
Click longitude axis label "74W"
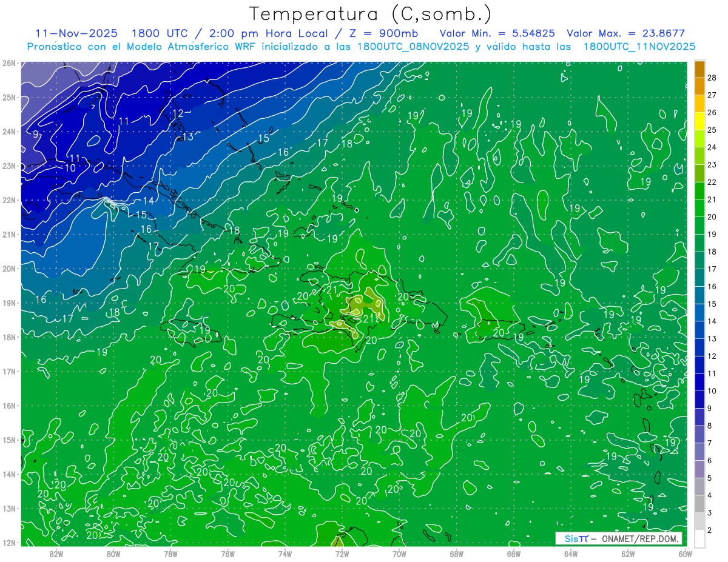pyautogui.click(x=285, y=554)
